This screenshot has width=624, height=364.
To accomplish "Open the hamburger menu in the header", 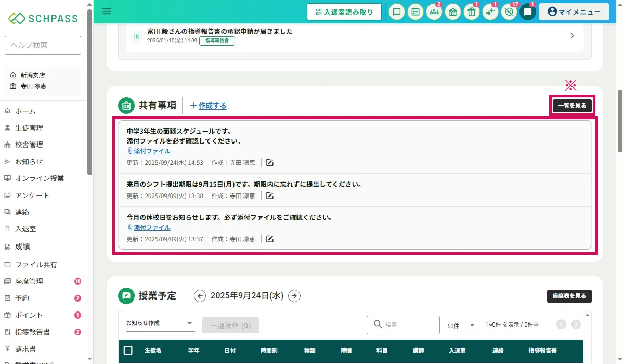I will tap(107, 11).
